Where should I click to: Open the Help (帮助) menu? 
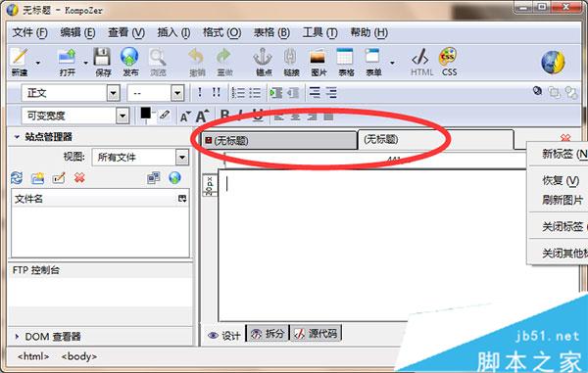pyautogui.click(x=368, y=32)
